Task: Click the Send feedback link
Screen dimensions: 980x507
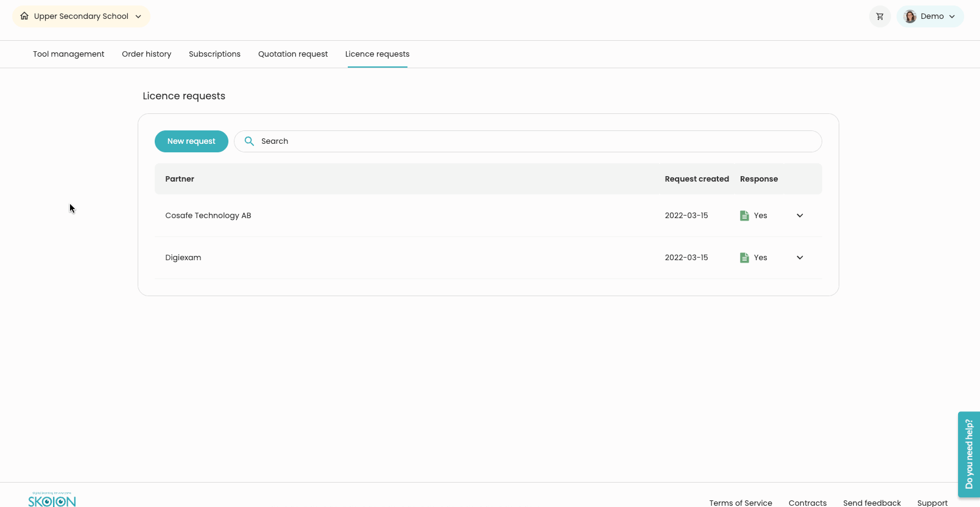Action: (x=872, y=502)
